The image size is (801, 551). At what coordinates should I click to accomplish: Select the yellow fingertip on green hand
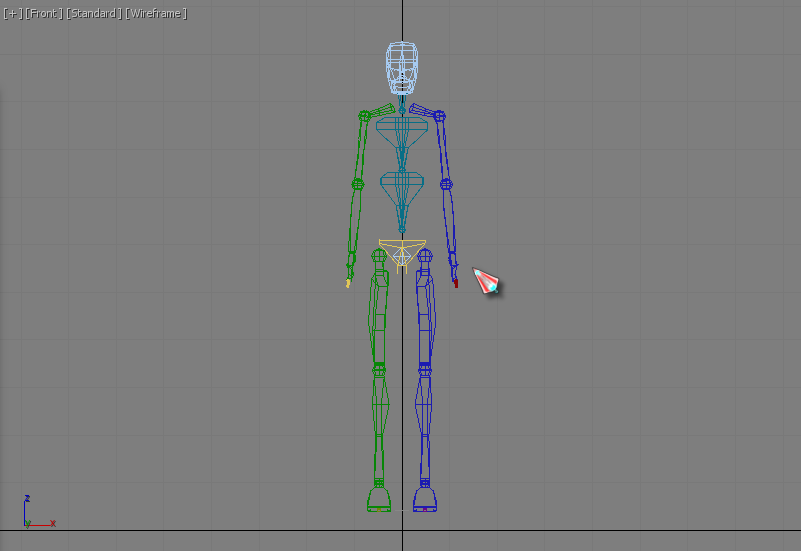(348, 283)
